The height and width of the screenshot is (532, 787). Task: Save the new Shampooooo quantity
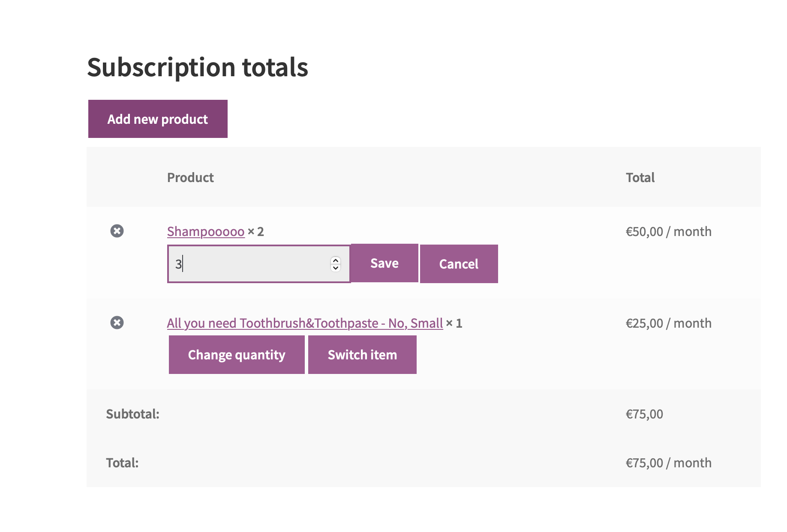tap(384, 263)
